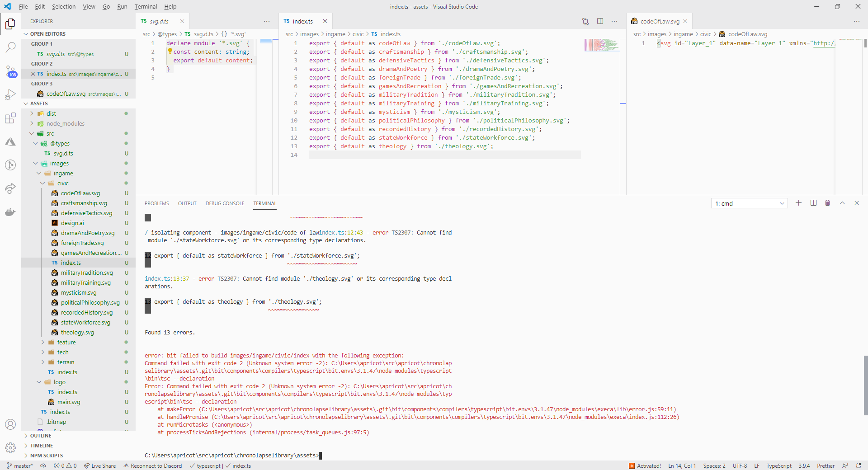Close the svg.d.ts editor tab
The width and height of the screenshot is (868, 470).
click(182, 21)
